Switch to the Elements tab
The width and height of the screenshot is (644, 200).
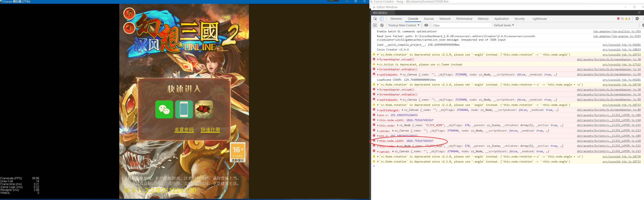[x=396, y=19]
